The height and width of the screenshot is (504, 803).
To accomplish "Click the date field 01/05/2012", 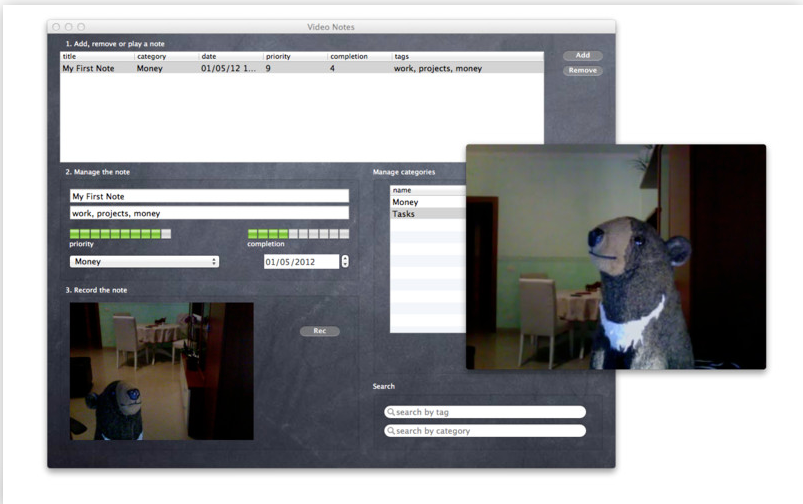I will coord(301,262).
